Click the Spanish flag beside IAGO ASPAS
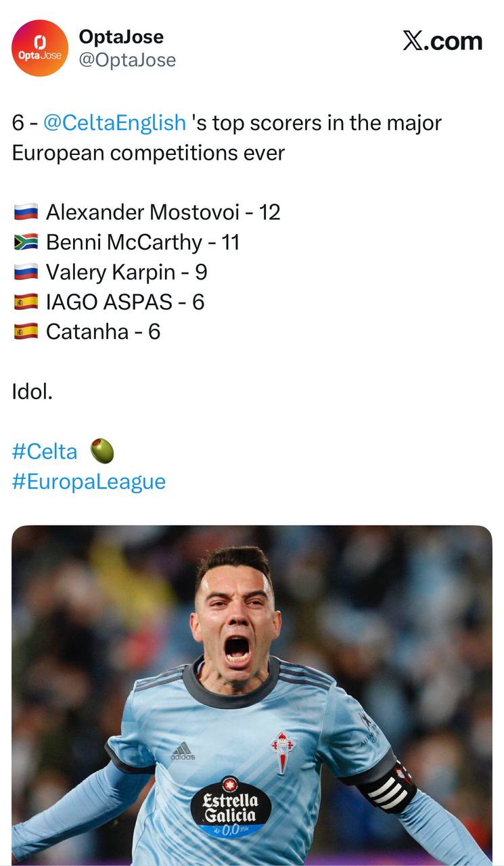 (26, 302)
